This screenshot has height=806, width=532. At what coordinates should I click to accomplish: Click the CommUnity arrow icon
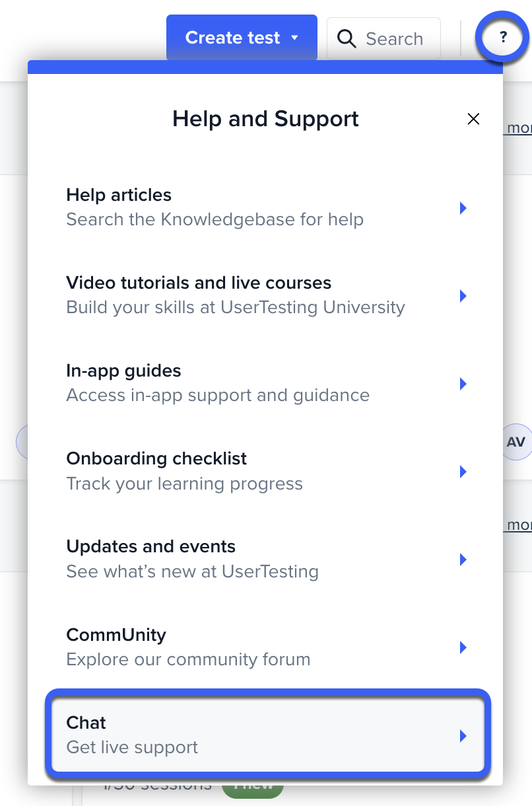tap(463, 647)
